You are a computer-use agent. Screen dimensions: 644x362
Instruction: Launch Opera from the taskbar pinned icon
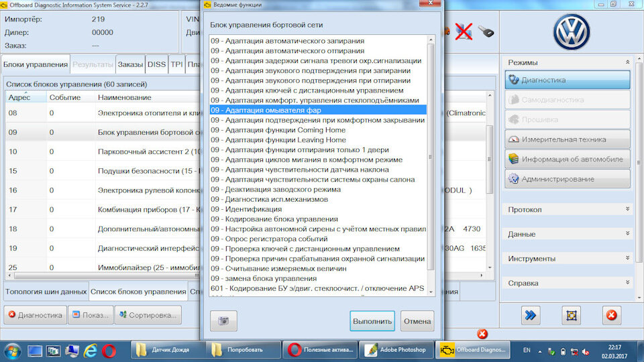coord(109,351)
